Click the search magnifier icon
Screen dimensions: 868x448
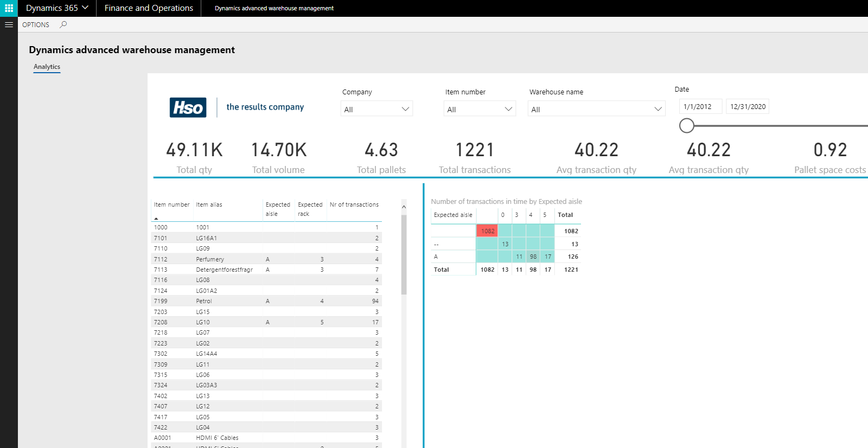coord(63,24)
